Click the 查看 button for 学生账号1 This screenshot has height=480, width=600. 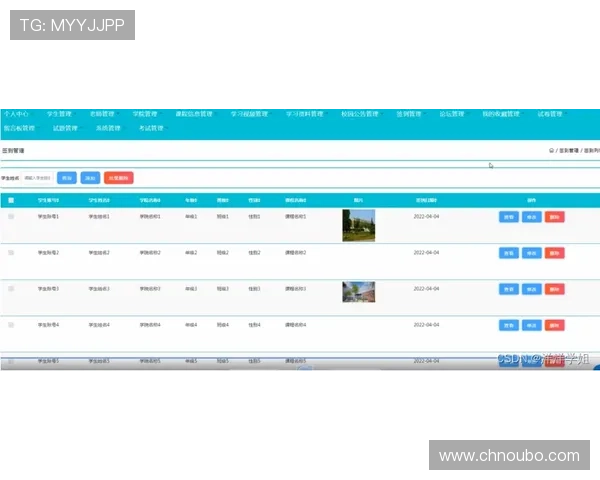pyautogui.click(x=509, y=216)
